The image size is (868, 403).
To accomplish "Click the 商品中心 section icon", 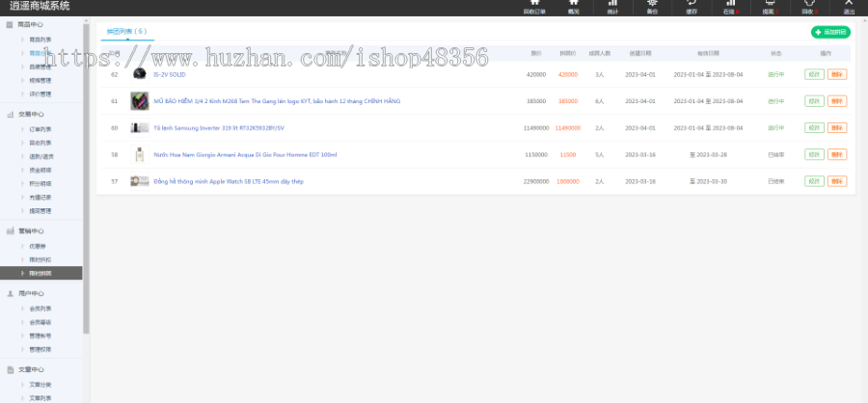I will coord(10,24).
